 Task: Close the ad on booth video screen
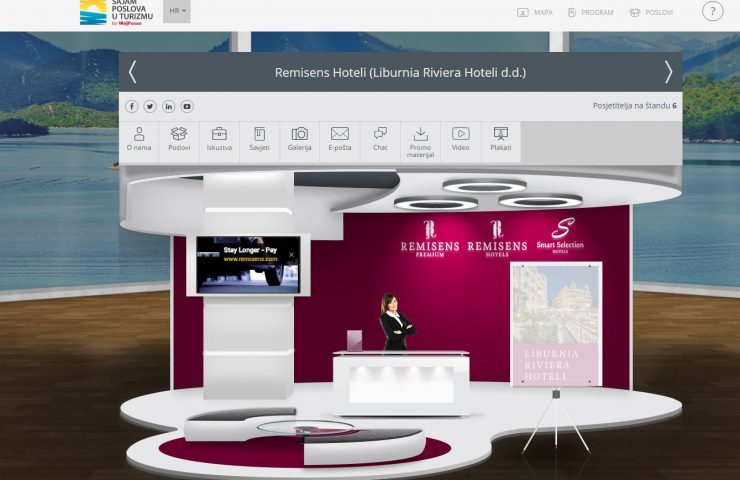[291, 255]
